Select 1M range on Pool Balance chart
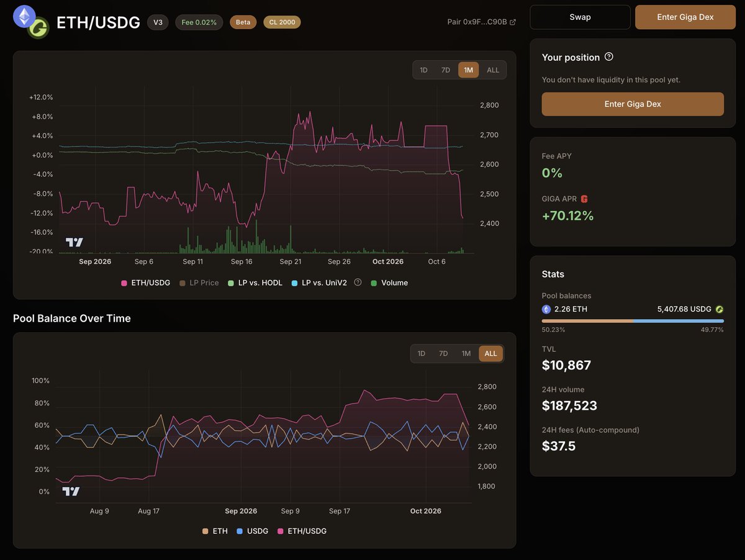Screen dimensions: 745x560 coord(466,353)
